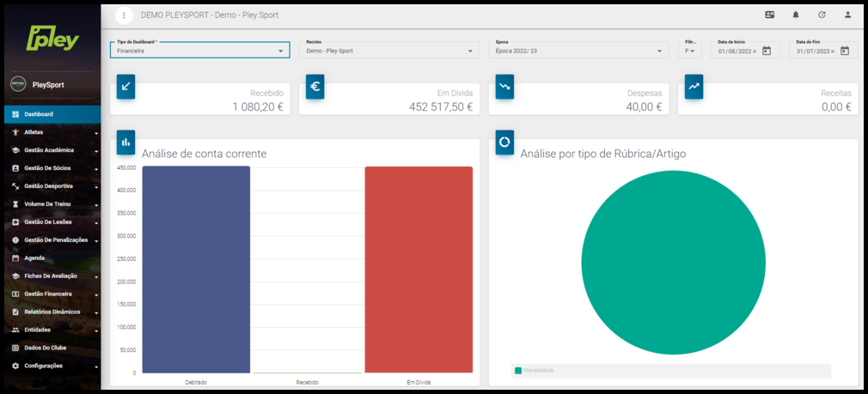Open Dados Do Clube menu item
This screenshot has height=394, width=868.
[46, 348]
